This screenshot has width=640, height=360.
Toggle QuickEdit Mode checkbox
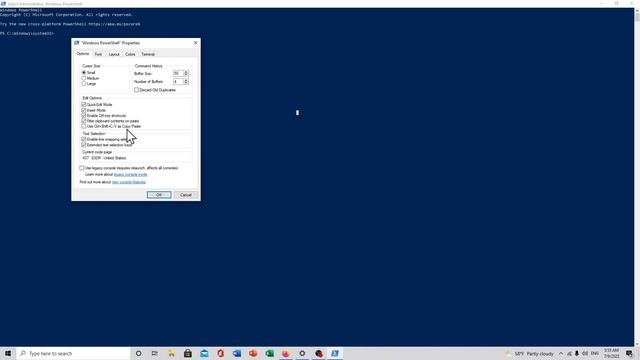[x=84, y=104]
